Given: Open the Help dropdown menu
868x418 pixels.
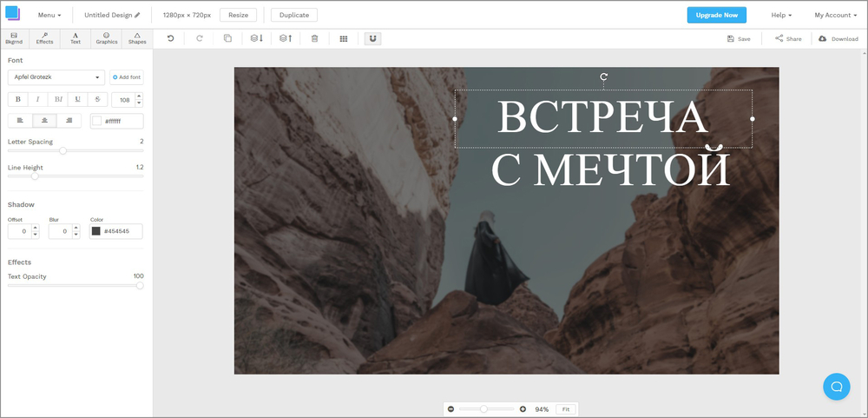Looking at the screenshot, I should [x=781, y=15].
